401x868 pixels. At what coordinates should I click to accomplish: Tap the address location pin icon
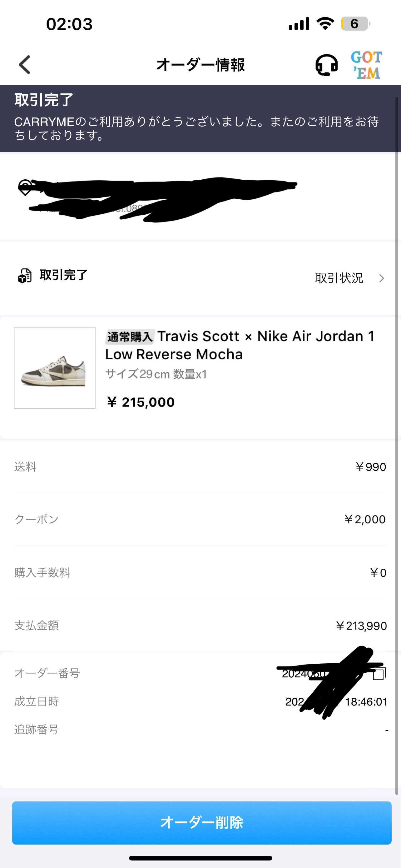pos(25,187)
